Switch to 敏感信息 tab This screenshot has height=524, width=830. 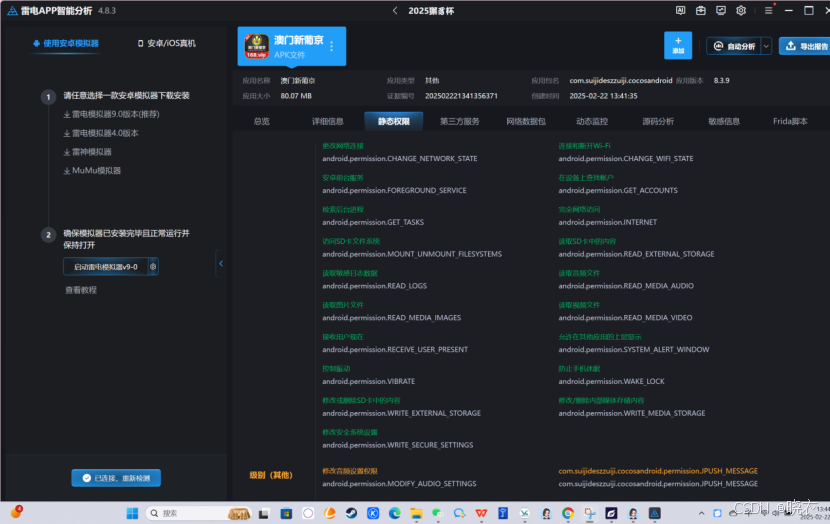(724, 121)
